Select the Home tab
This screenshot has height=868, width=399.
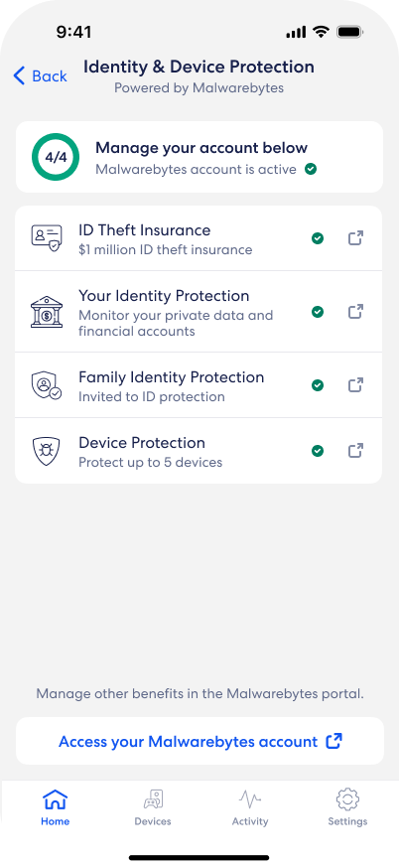[x=56, y=807]
